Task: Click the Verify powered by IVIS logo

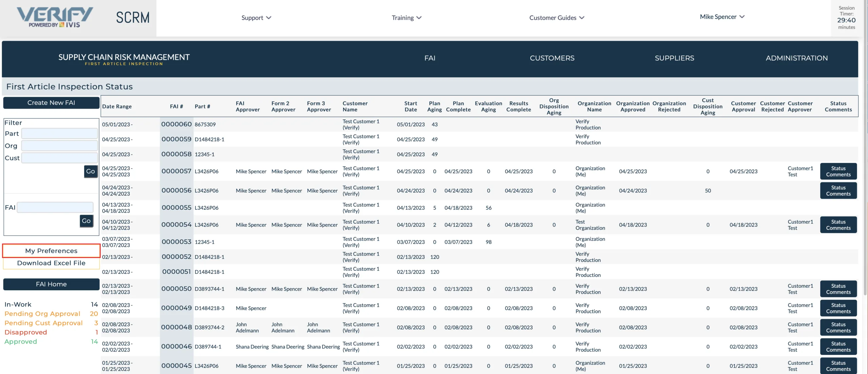Action: (55, 17)
